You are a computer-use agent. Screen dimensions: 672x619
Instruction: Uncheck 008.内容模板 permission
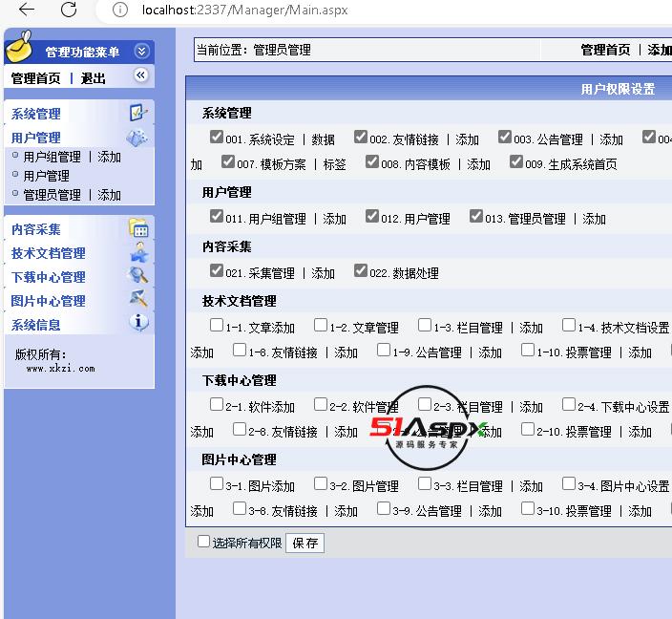372,161
